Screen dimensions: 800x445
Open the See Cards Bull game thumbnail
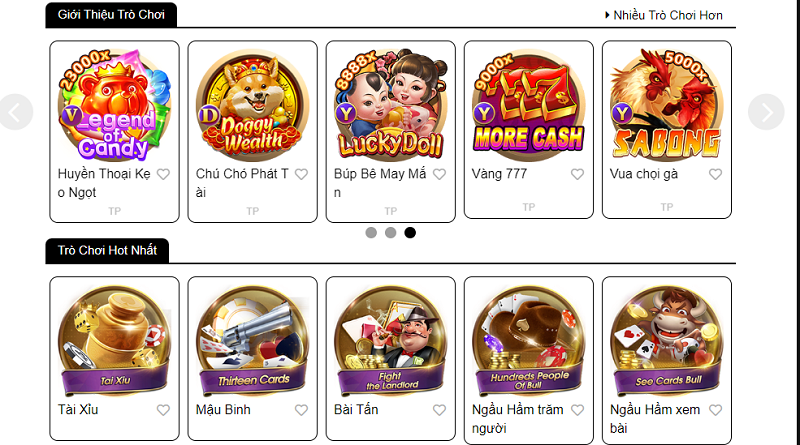pyautogui.click(x=667, y=340)
